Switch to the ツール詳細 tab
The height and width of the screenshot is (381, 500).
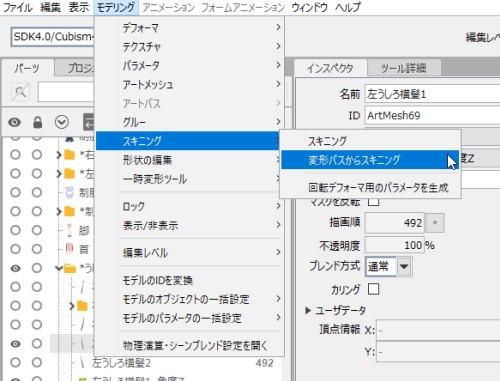pyautogui.click(x=404, y=68)
